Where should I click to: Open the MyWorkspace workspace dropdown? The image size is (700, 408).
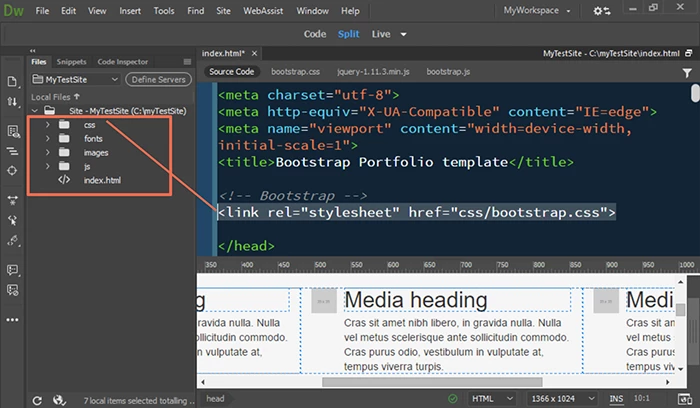point(537,10)
